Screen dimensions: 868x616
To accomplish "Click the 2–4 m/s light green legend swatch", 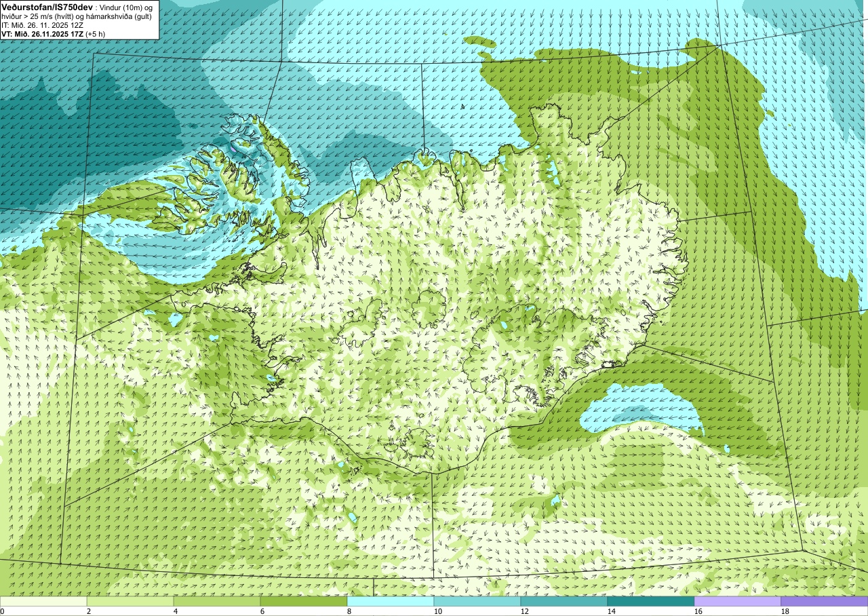I will tap(130, 601).
